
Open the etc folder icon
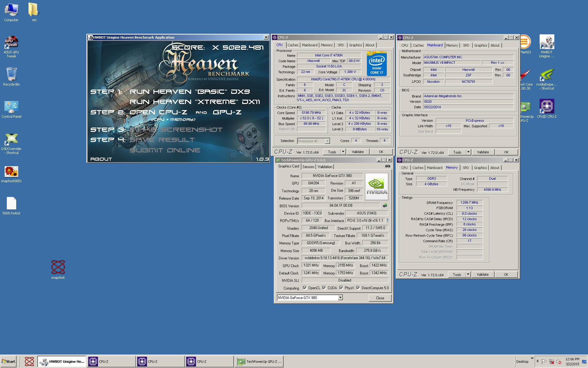[x=34, y=12]
